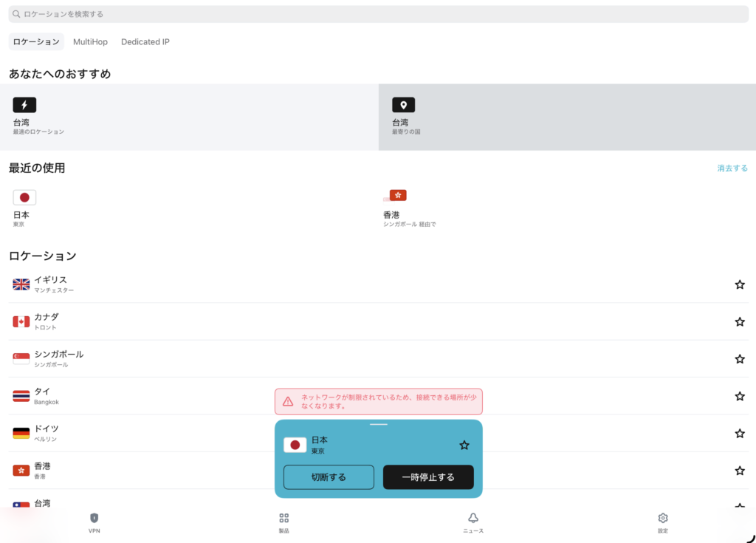Click the location search field
Viewport: 756px width, 543px height.
(378, 14)
